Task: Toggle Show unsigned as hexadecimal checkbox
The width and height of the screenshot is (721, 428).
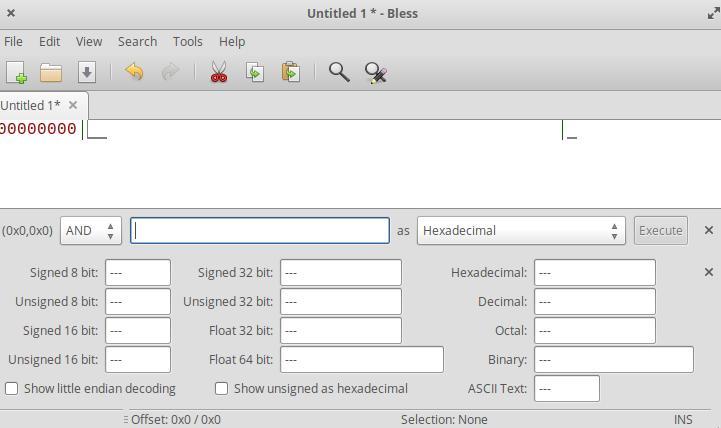Action: coord(222,388)
